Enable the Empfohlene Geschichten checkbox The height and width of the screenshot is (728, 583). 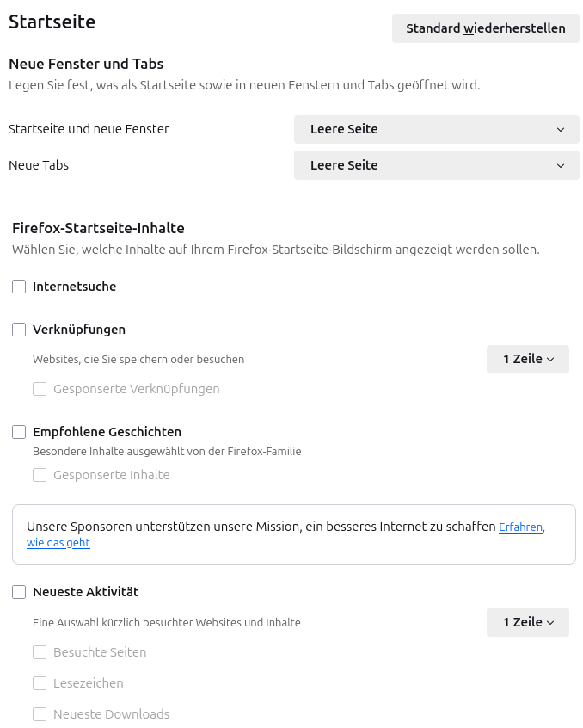tap(19, 432)
